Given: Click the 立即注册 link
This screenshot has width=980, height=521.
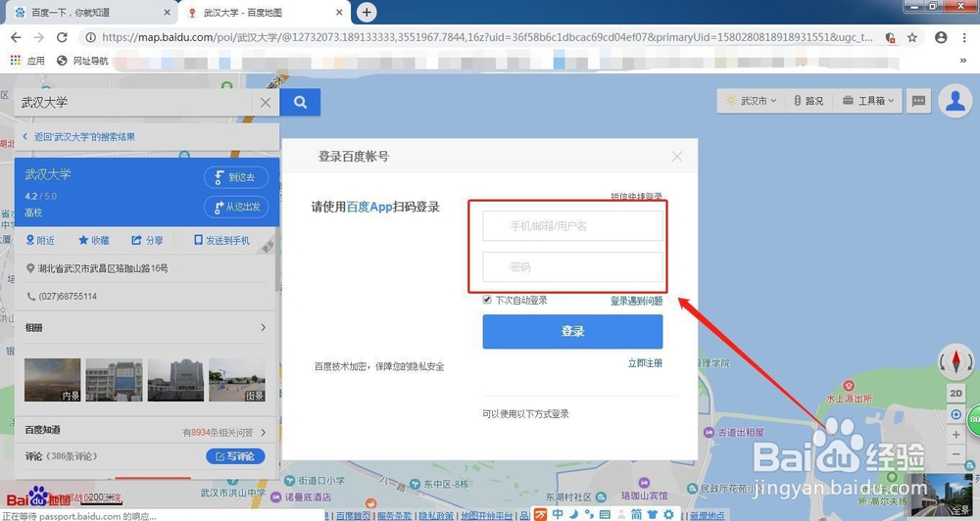Looking at the screenshot, I should [645, 363].
